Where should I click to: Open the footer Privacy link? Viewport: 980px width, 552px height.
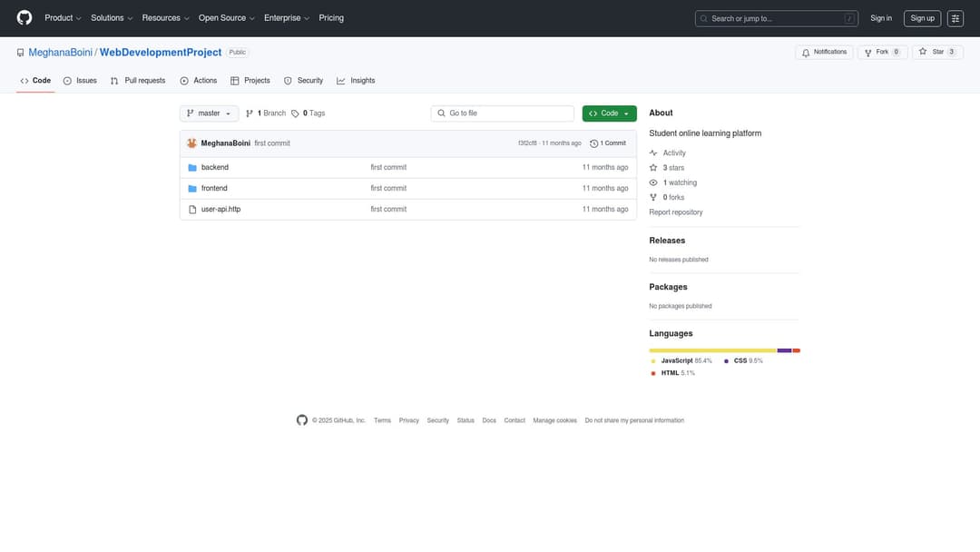click(408, 420)
